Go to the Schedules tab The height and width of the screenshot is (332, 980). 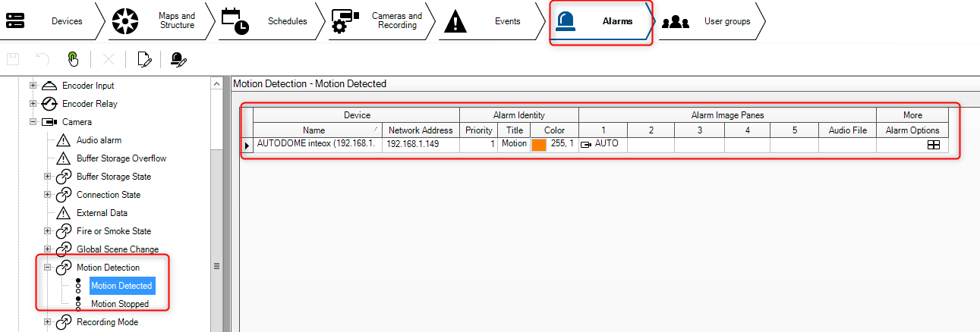(x=270, y=21)
